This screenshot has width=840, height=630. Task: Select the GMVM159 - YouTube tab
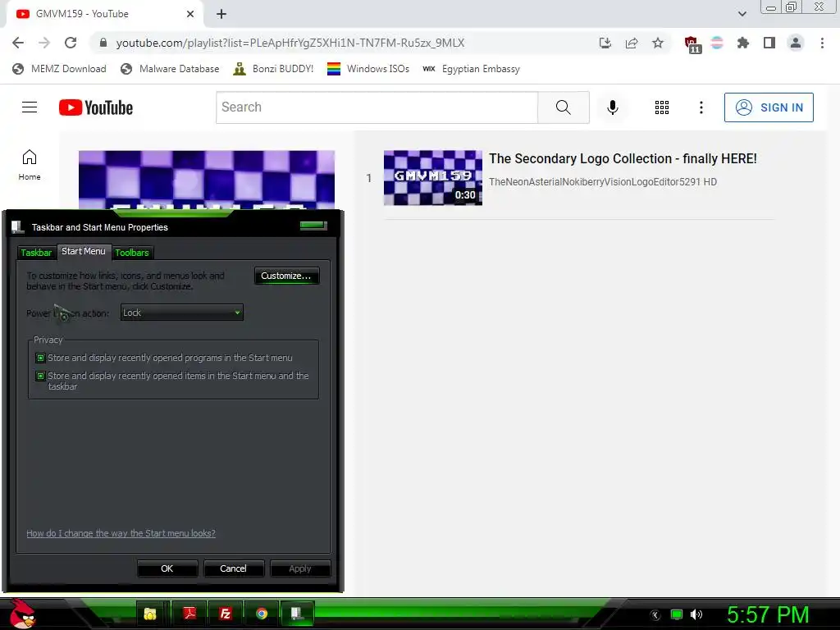[x=104, y=14]
